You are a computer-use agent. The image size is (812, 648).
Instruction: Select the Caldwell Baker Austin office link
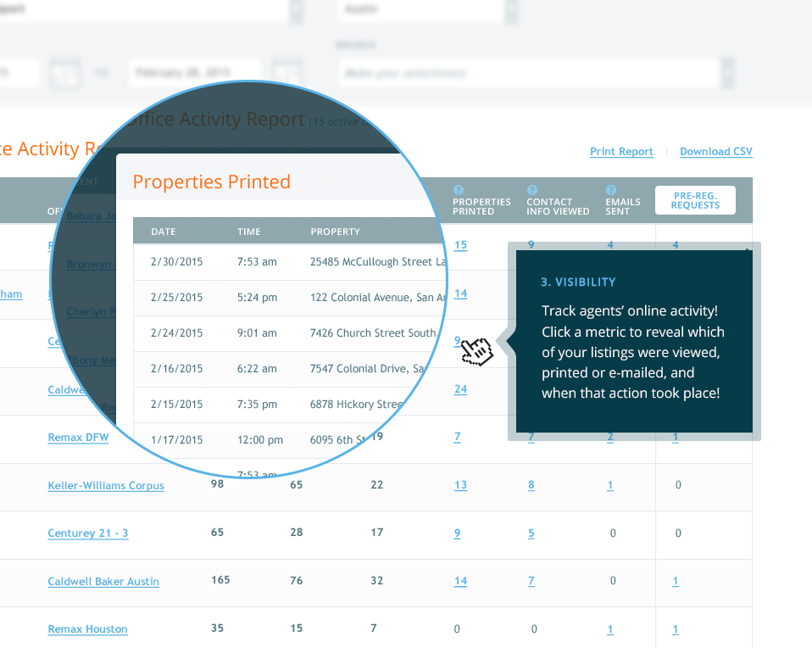(x=103, y=582)
